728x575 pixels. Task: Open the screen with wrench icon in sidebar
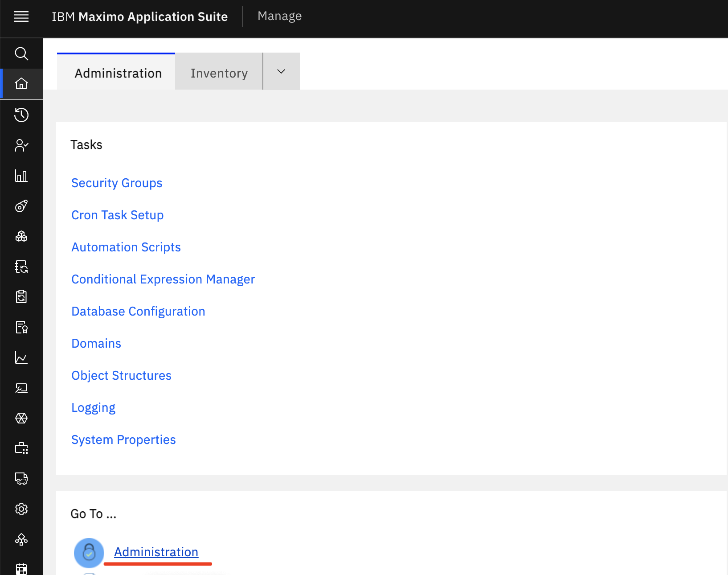(x=21, y=388)
